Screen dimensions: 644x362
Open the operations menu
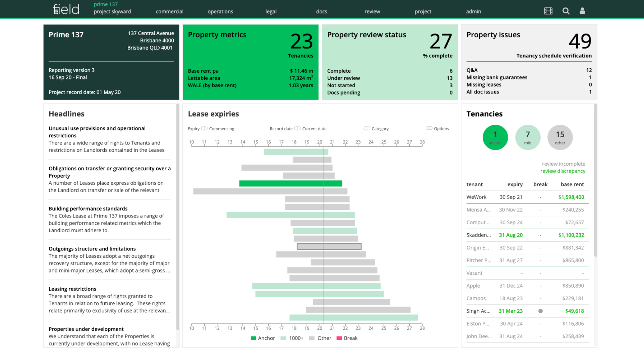[220, 11]
